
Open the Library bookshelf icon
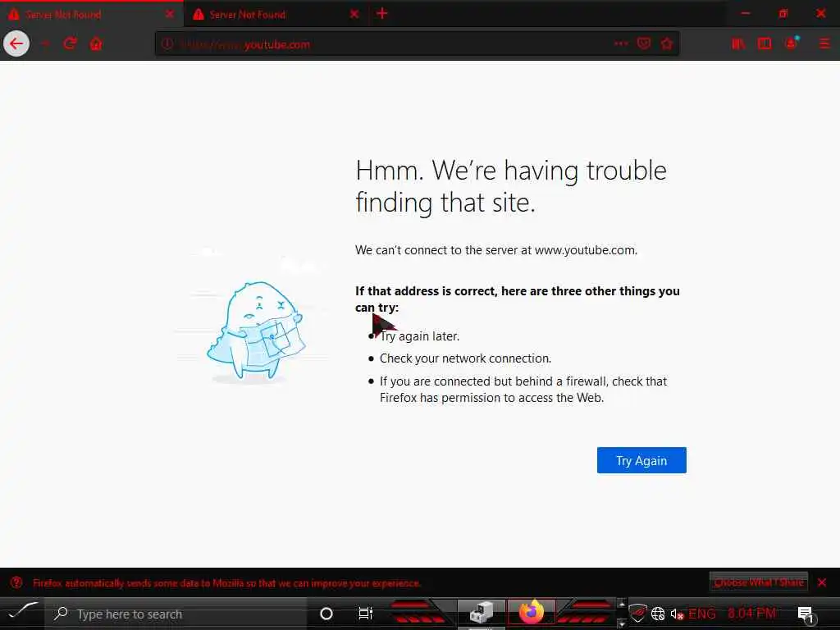[x=738, y=43]
